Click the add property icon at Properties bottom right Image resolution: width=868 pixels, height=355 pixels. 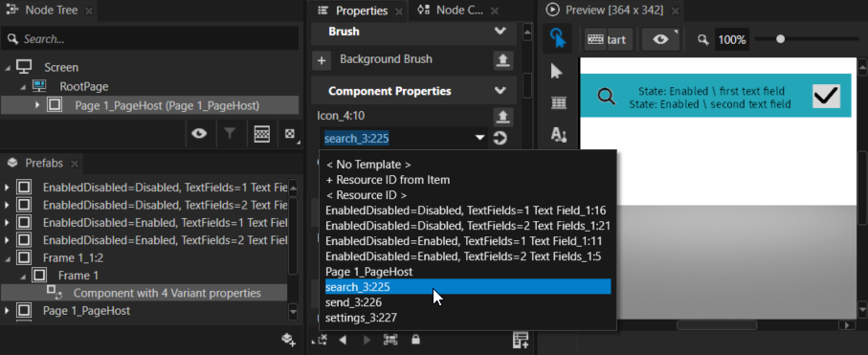point(521,341)
